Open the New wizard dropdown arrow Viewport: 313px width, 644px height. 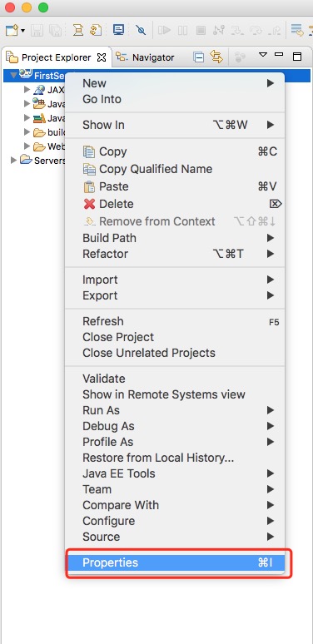tap(22, 31)
